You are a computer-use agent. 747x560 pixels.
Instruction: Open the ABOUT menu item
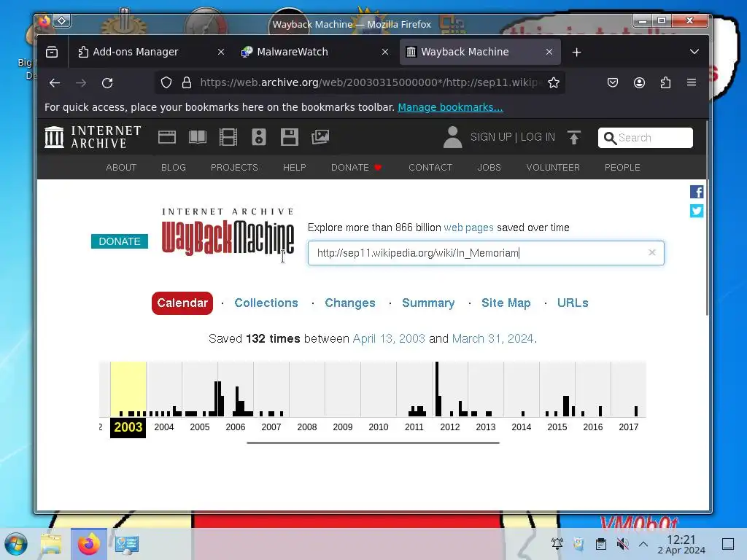pos(121,168)
